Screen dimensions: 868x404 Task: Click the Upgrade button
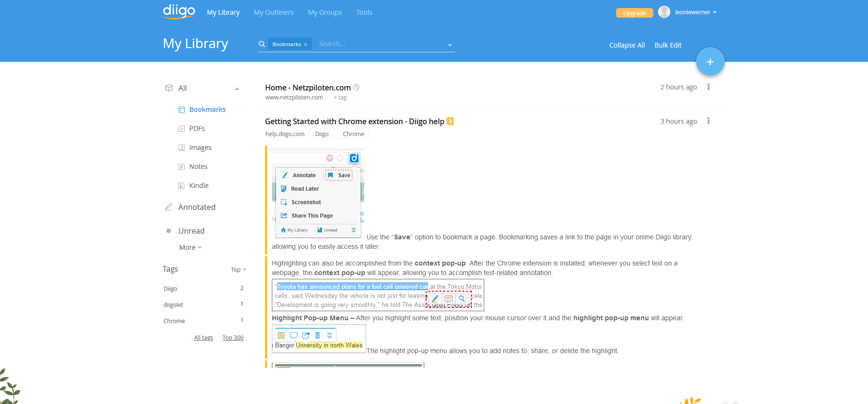coord(634,13)
